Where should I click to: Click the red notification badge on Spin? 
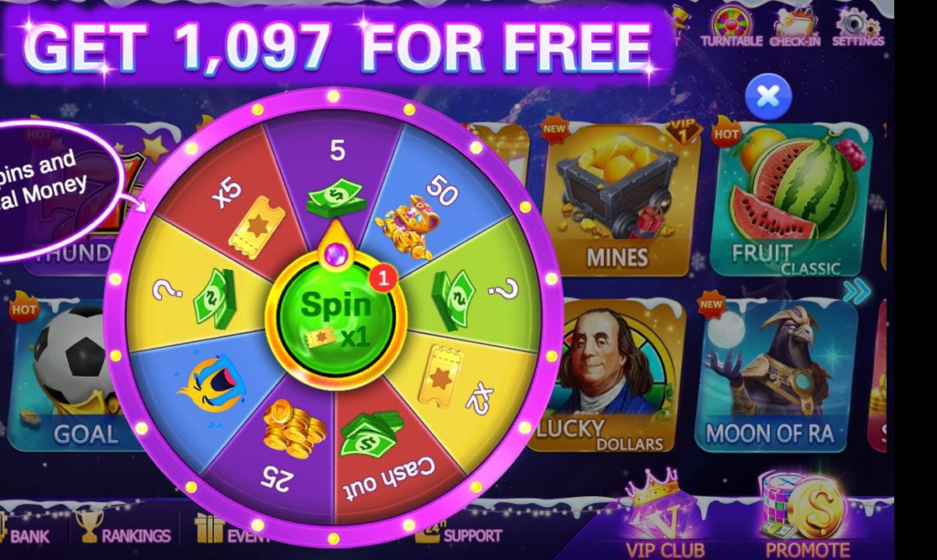pyautogui.click(x=383, y=277)
